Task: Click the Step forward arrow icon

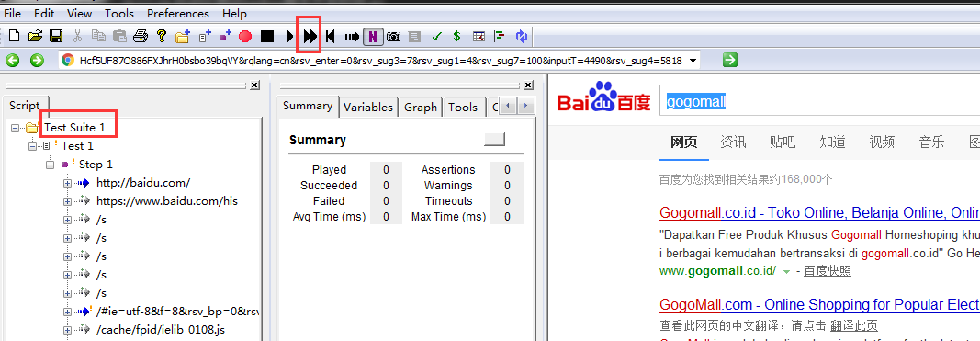Action: coord(352,37)
